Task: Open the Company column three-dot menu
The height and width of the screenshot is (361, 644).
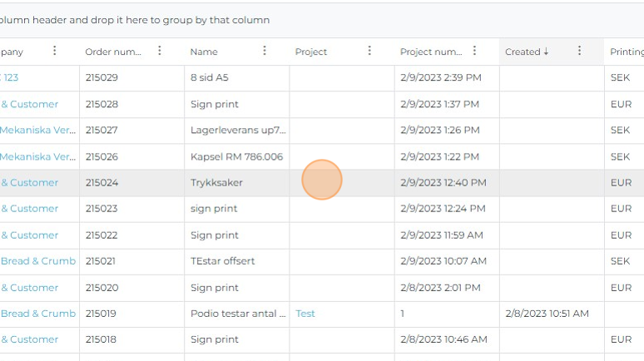Action: [x=55, y=51]
